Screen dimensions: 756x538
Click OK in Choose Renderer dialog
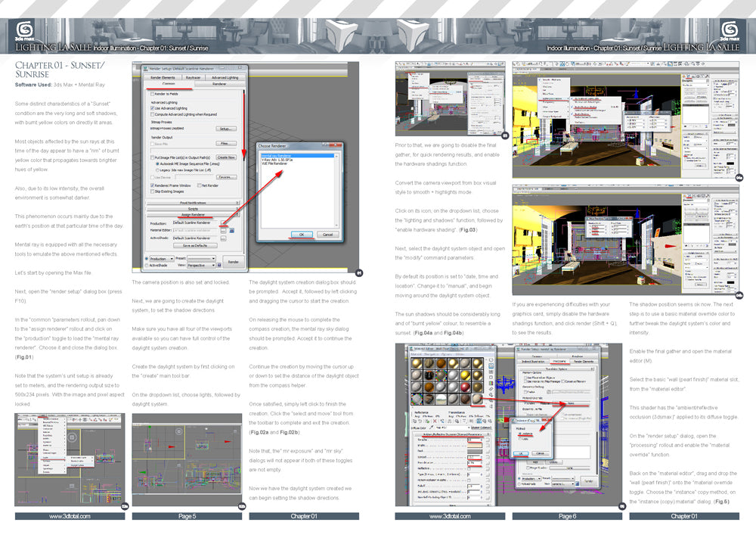(x=301, y=234)
